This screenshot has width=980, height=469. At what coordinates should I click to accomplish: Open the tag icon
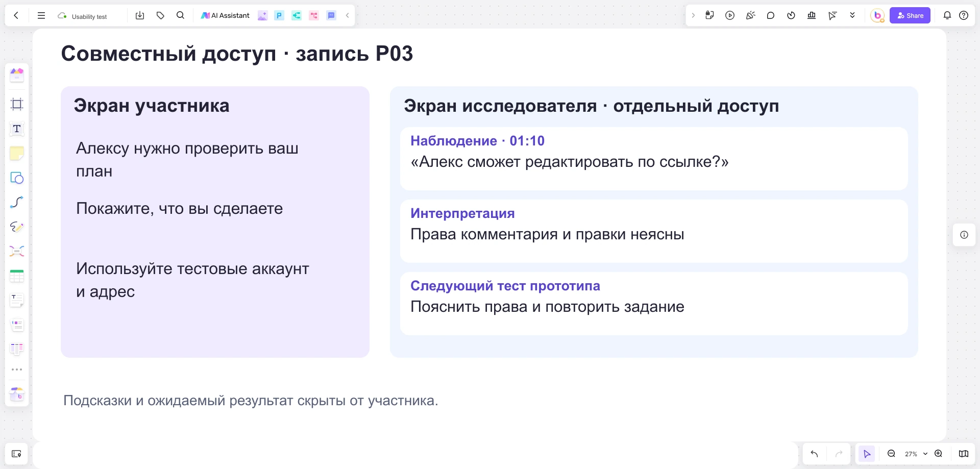[x=160, y=15]
